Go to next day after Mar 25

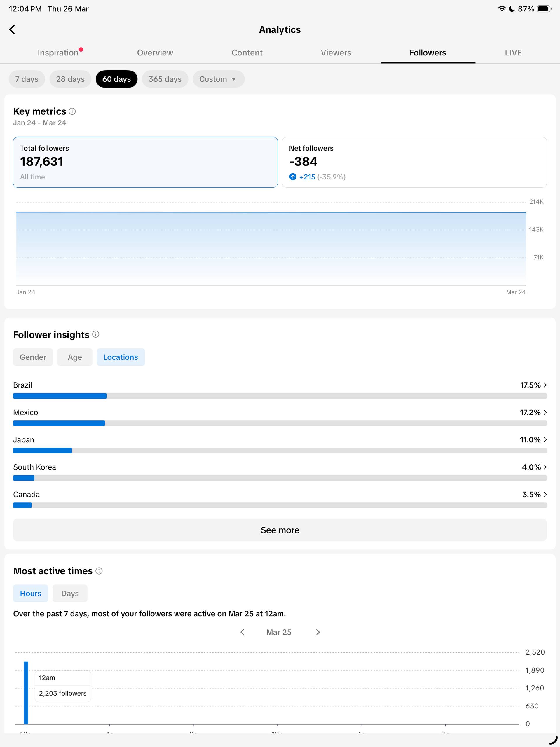coord(318,632)
